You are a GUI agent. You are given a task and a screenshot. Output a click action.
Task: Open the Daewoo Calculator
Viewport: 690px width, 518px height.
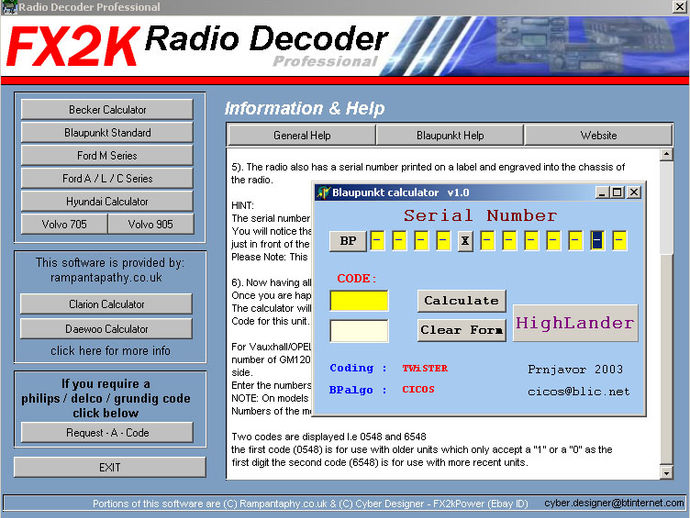click(x=106, y=328)
